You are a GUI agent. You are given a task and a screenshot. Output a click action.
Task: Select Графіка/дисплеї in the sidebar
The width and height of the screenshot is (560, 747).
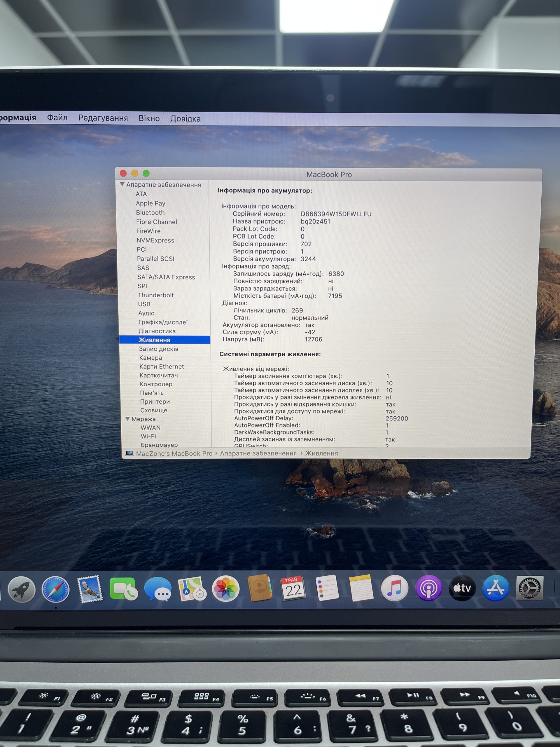click(163, 322)
